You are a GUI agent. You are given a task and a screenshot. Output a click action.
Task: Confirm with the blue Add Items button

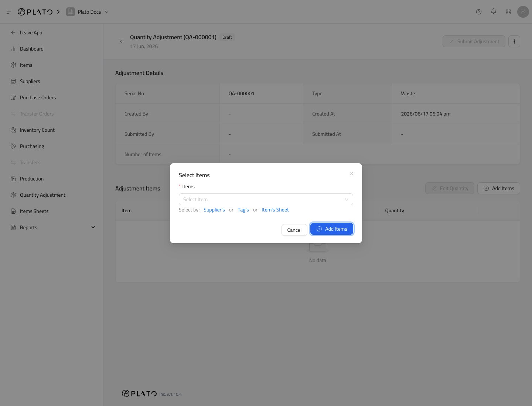click(x=332, y=229)
